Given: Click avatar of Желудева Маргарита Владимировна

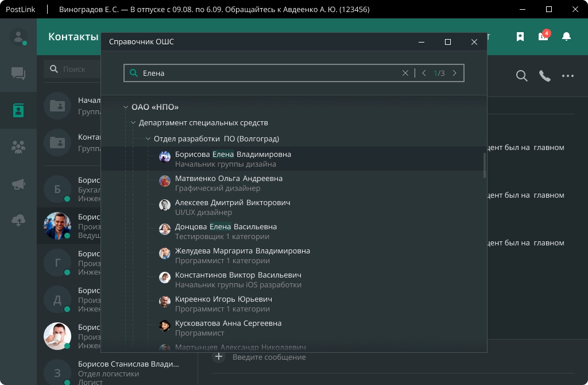Looking at the screenshot, I should click(165, 253).
